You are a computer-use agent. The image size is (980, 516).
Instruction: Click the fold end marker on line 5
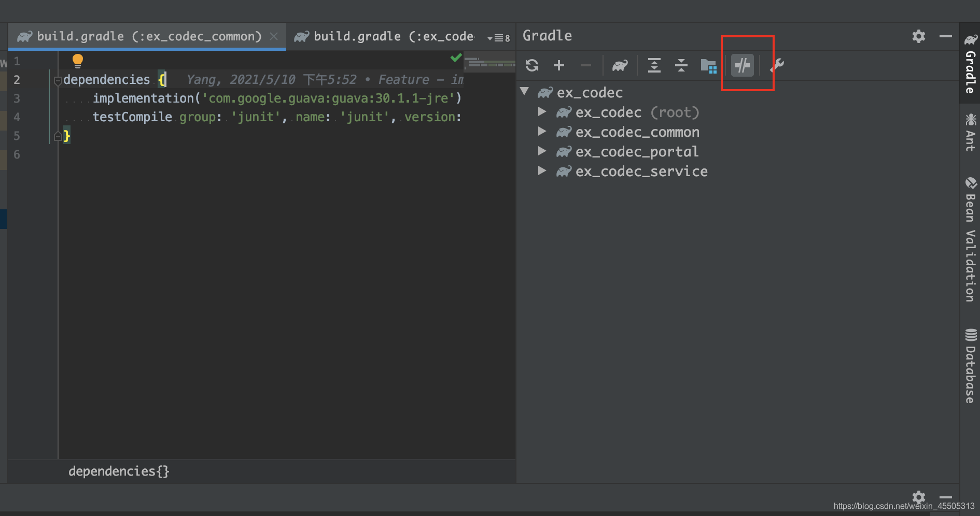coord(58,136)
